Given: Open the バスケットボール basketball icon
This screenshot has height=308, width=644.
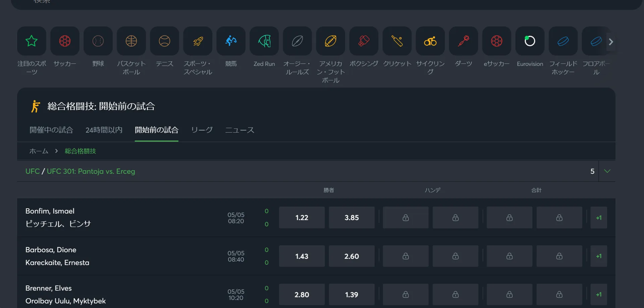Looking at the screenshot, I should pos(131,41).
